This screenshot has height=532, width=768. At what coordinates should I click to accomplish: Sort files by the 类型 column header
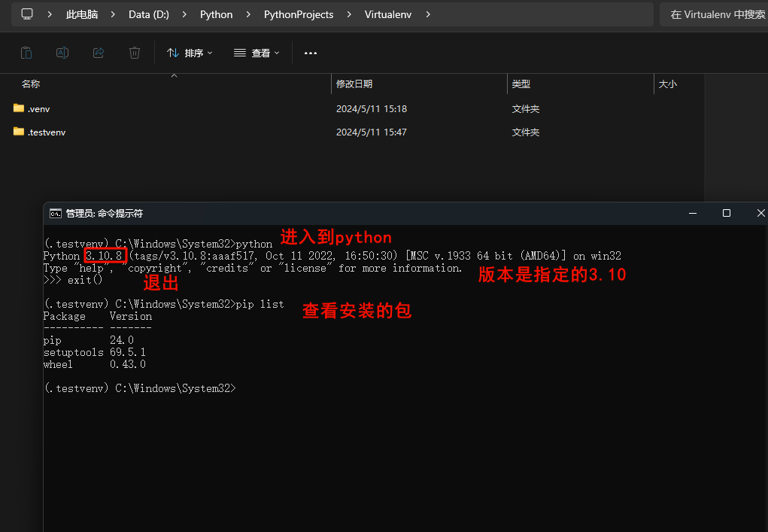pyautogui.click(x=521, y=84)
